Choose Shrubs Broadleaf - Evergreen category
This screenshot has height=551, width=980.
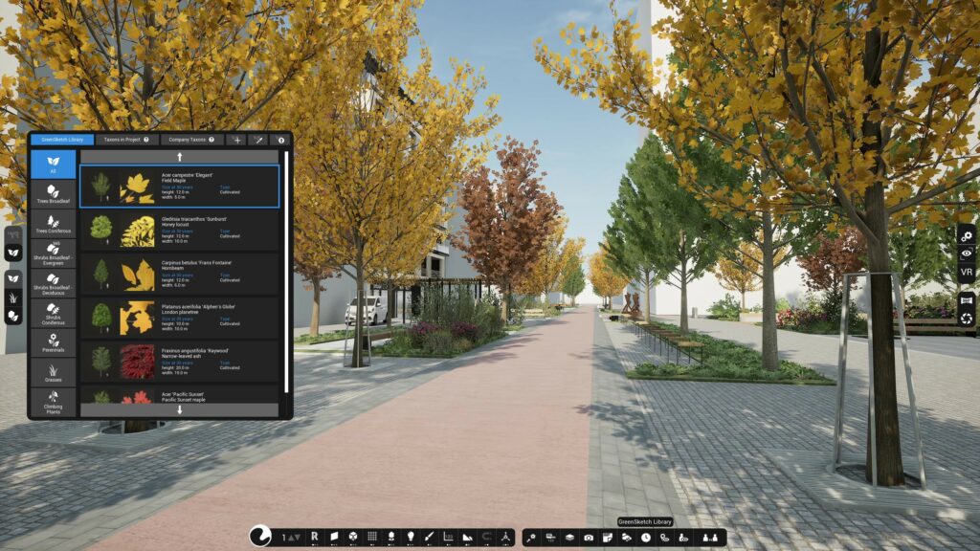click(x=54, y=253)
